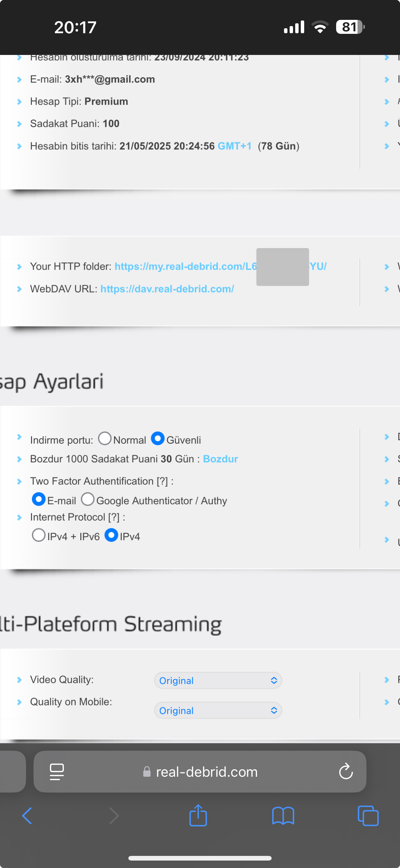The width and height of the screenshot is (400, 868).
Task: Tap the forward navigation arrow
Action: (114, 816)
